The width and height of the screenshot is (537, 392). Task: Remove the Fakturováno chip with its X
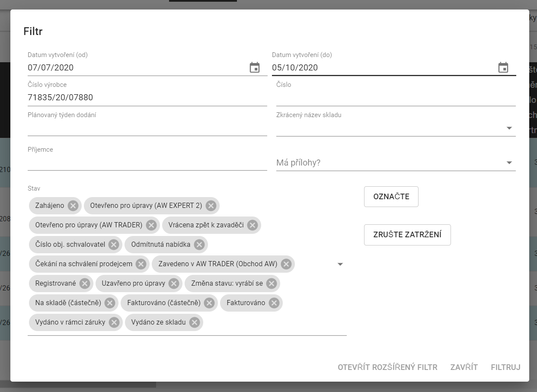click(274, 303)
